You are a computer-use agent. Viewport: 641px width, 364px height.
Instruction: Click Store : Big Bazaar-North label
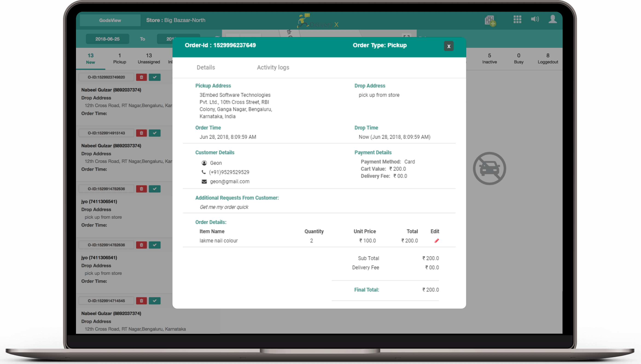tap(175, 20)
